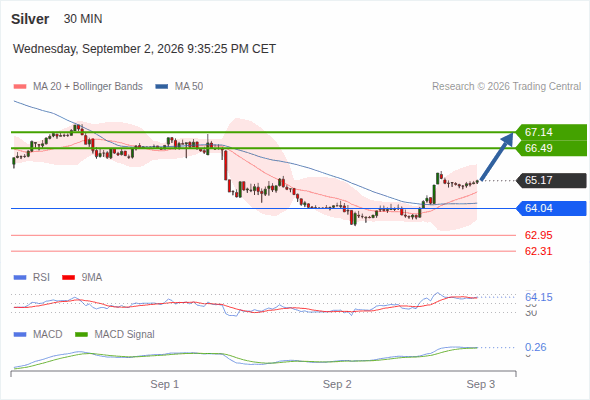The image size is (590, 400).
Task: Click the RSI legend label
Action: pos(41,278)
